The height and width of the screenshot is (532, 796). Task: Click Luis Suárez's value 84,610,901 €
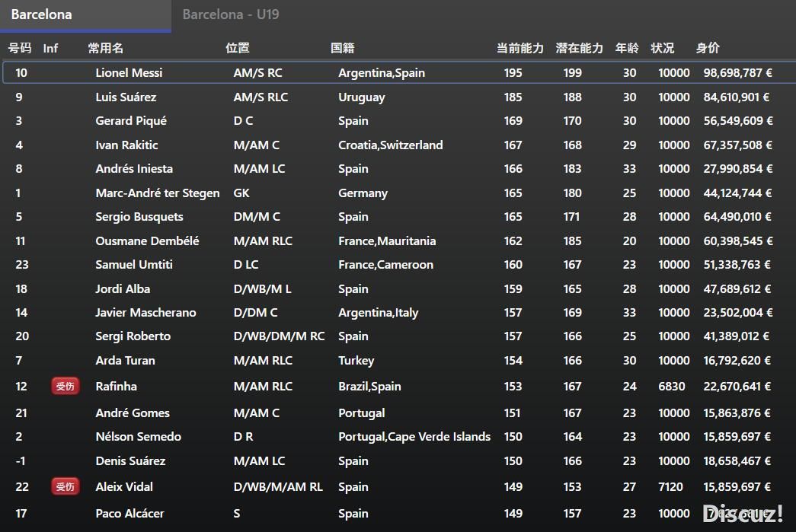coord(737,97)
